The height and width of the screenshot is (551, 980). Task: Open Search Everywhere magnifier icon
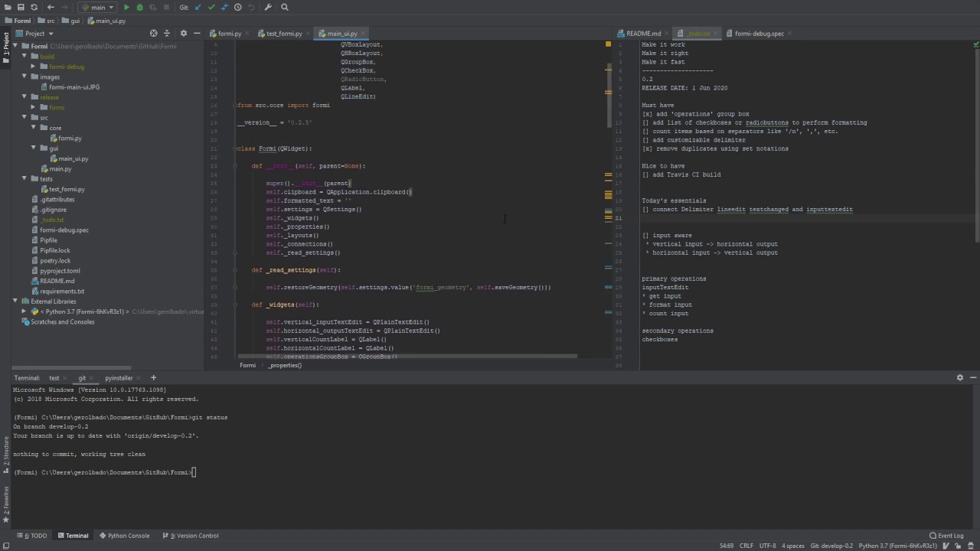click(x=285, y=7)
